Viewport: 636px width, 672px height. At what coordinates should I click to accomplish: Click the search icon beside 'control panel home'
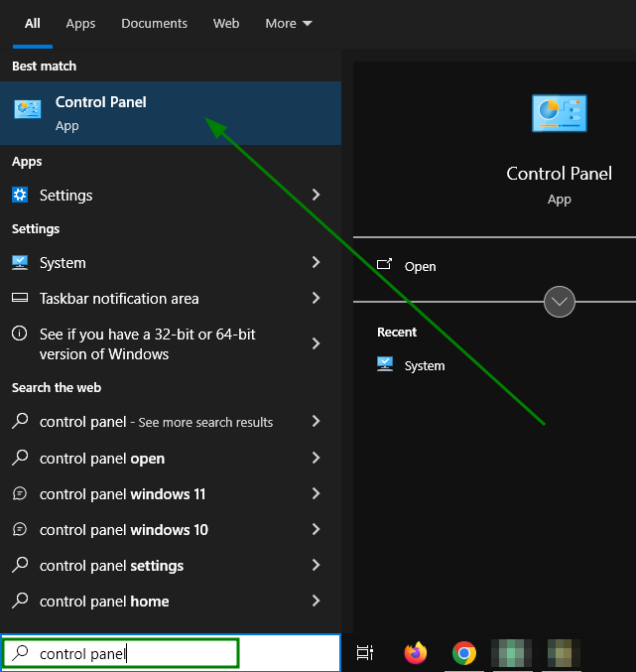[x=20, y=601]
